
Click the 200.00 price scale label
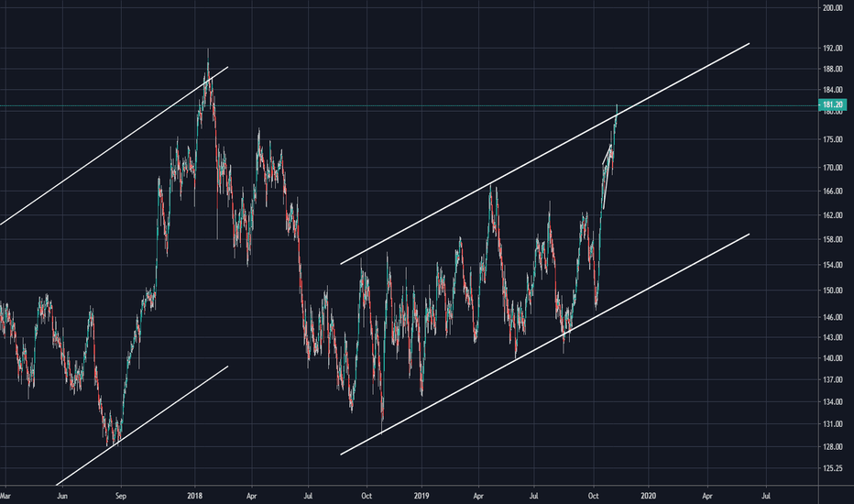[833, 8]
